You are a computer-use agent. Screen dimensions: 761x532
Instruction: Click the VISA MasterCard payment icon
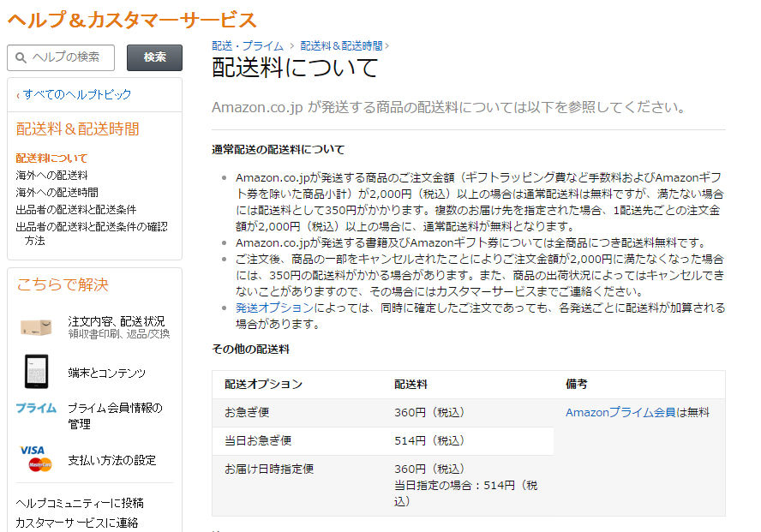click(x=36, y=458)
